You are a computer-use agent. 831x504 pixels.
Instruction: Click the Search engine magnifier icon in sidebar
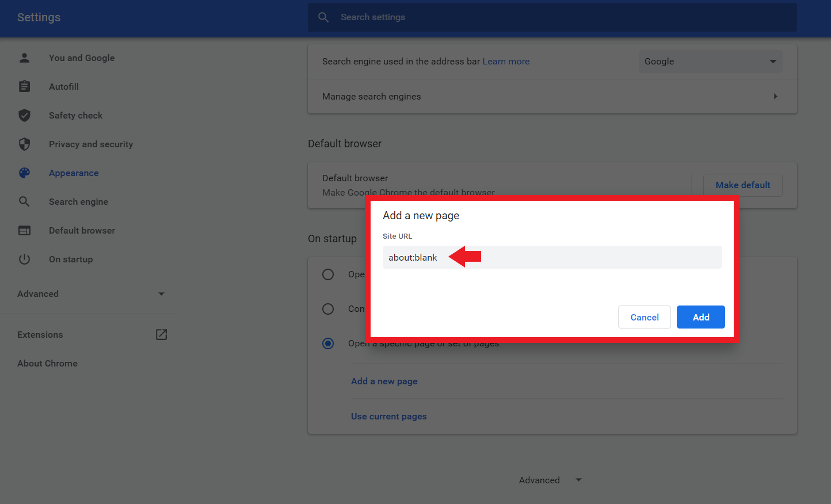click(24, 201)
